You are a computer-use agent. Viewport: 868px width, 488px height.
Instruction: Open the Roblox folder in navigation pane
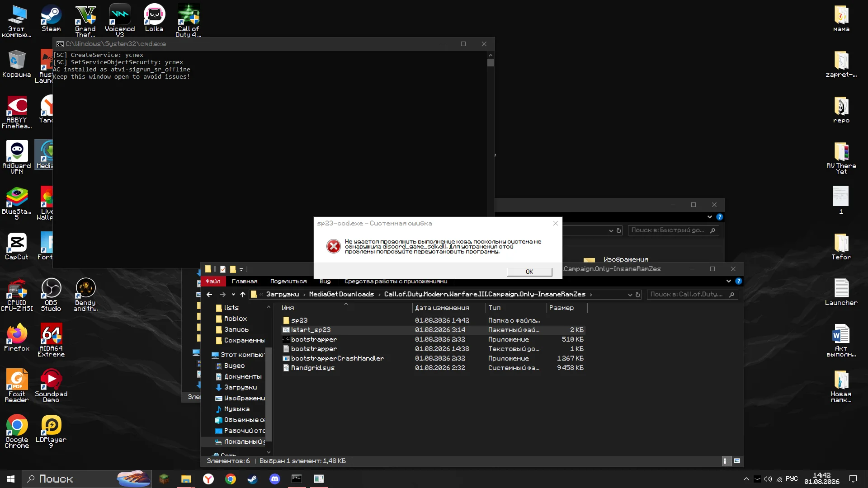click(231, 319)
